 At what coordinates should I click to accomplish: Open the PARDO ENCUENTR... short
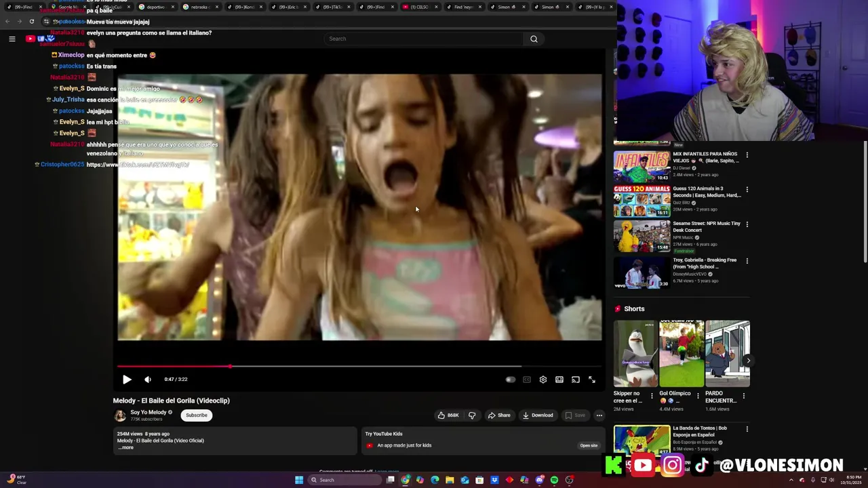point(727,353)
